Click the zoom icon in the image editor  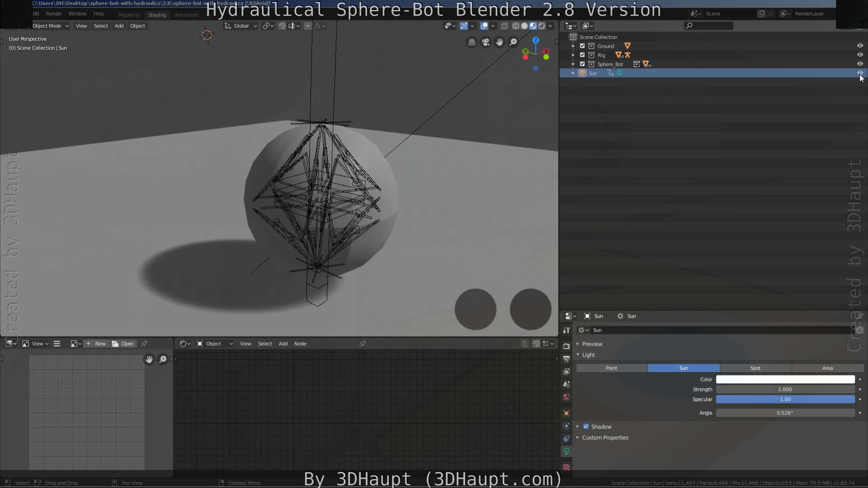point(163,359)
